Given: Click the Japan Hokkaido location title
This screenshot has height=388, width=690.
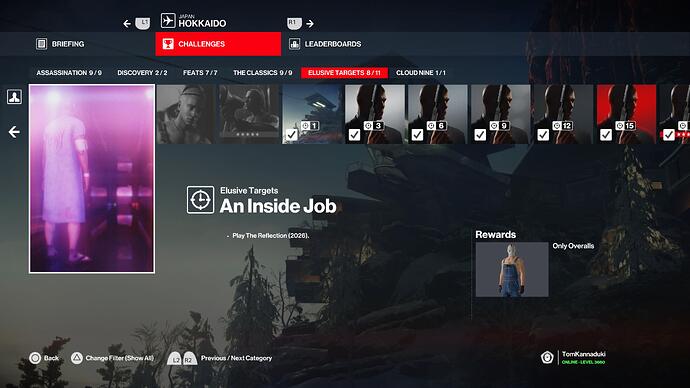Looking at the screenshot, I should pyautogui.click(x=202, y=21).
